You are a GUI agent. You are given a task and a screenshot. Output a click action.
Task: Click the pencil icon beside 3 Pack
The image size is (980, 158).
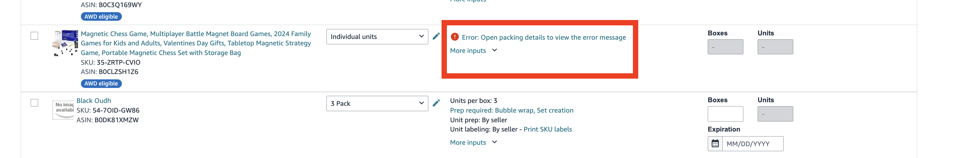[x=436, y=103]
